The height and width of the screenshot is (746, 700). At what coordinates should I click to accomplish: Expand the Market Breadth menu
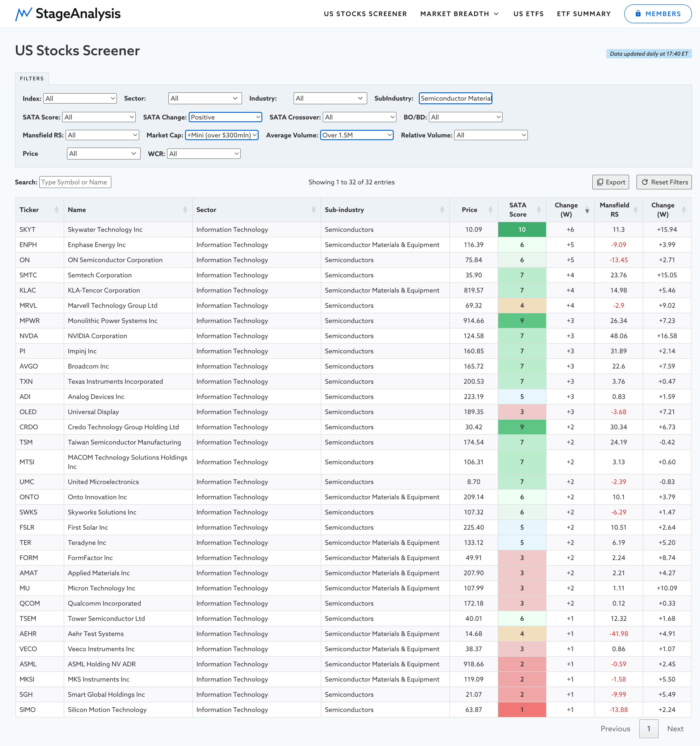(x=460, y=14)
